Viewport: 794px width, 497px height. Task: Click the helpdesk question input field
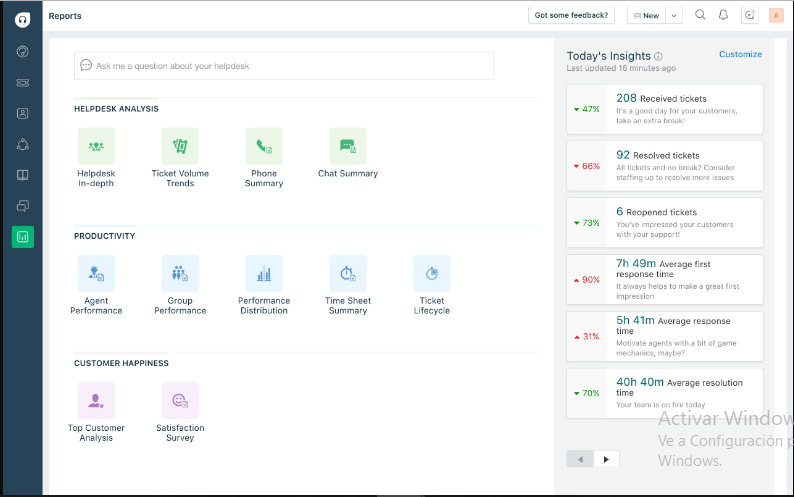pyautogui.click(x=284, y=66)
